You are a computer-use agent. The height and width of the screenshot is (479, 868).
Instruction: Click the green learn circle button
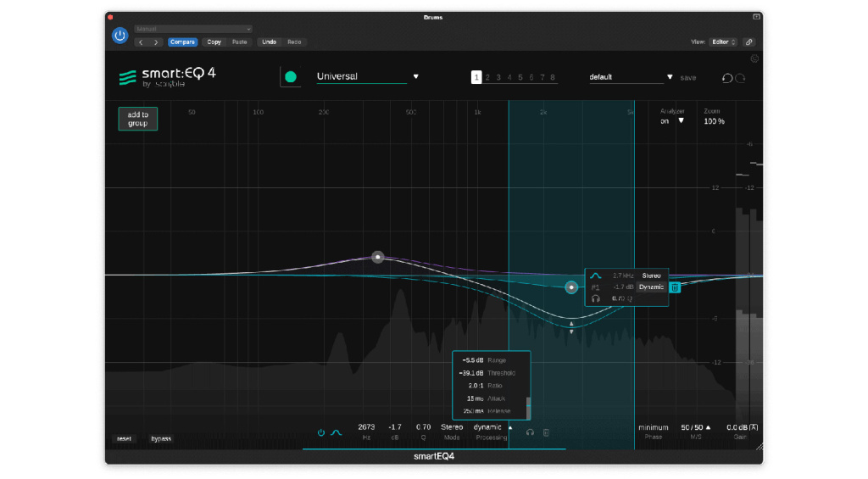(x=290, y=77)
